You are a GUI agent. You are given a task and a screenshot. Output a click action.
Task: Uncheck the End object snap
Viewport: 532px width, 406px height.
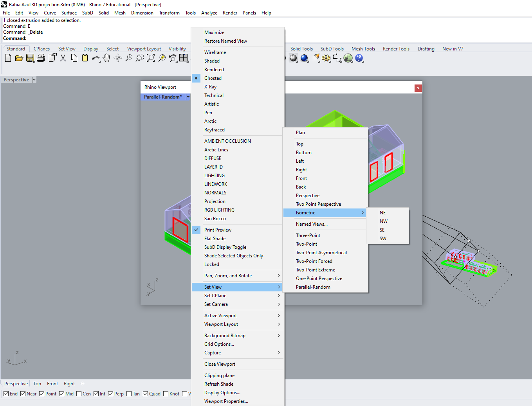tap(6, 394)
